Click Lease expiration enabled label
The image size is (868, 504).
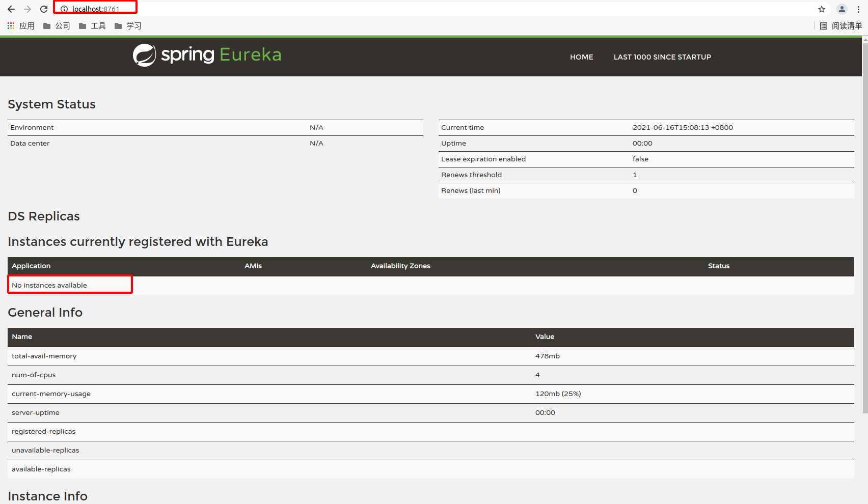click(x=483, y=159)
